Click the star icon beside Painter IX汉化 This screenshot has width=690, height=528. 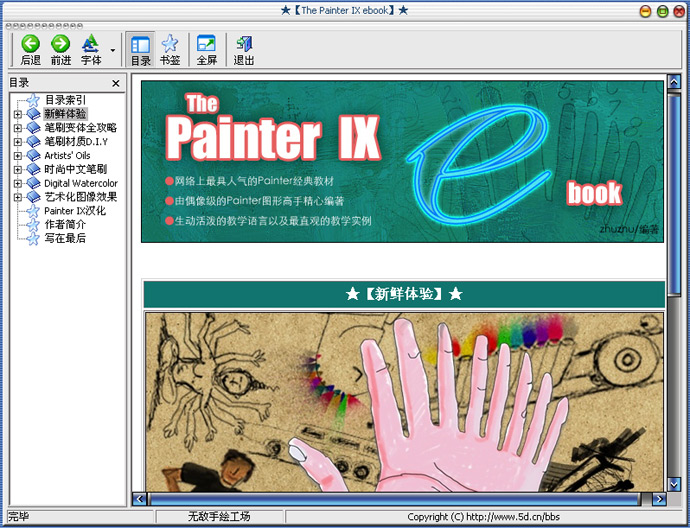click(33, 211)
